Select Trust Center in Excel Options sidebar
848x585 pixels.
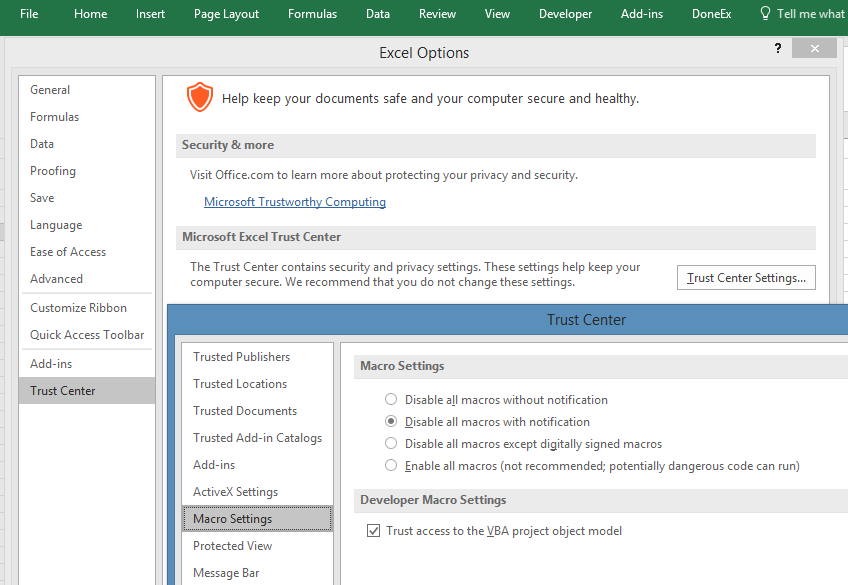[87, 390]
